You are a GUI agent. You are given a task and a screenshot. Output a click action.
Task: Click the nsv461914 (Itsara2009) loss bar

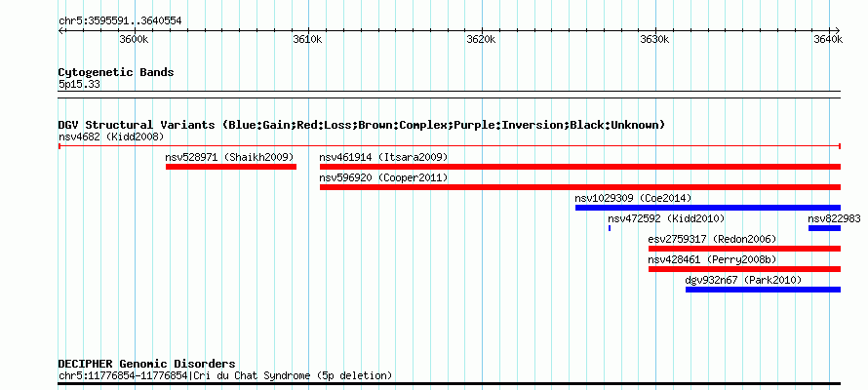[x=580, y=167]
